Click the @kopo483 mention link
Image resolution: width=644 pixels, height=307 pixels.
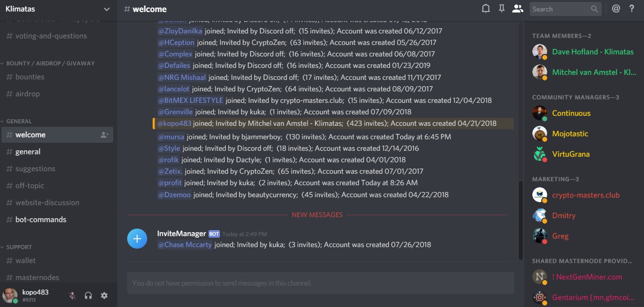point(175,123)
